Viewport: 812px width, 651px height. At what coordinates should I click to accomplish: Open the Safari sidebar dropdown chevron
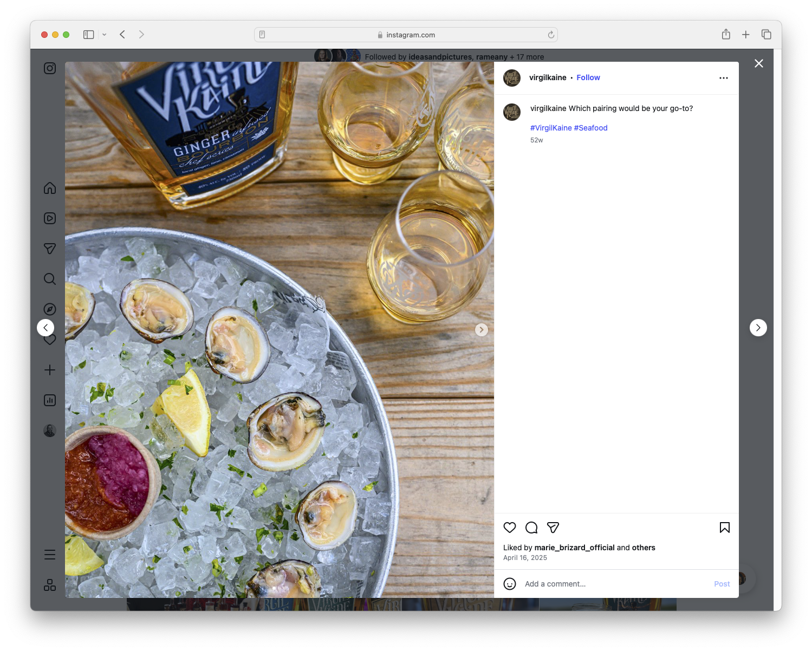click(105, 34)
